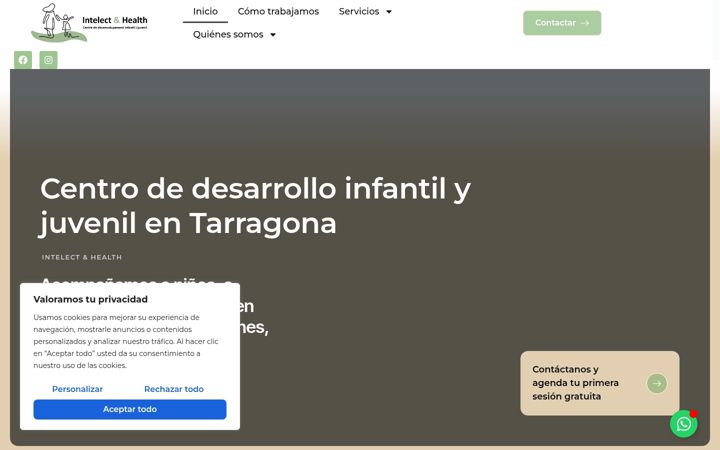Click the heading 'Centro de desarrollo infantil y juvenil'

(255, 206)
